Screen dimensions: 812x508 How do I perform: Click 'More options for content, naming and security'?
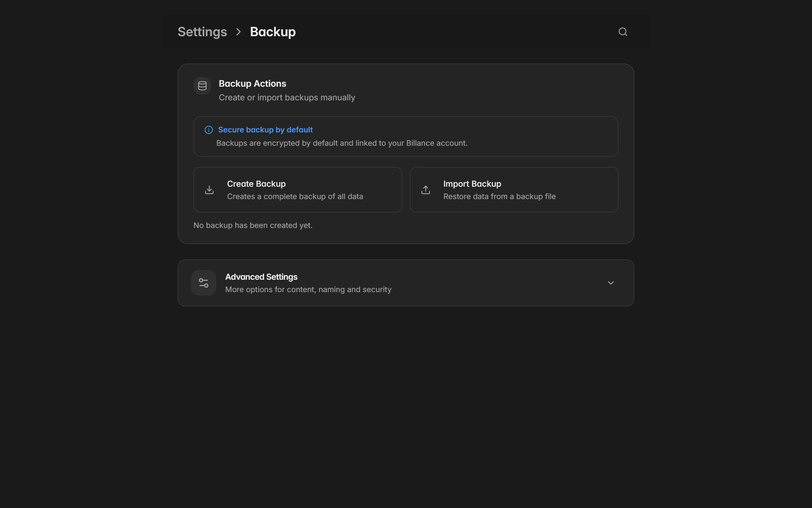308,290
